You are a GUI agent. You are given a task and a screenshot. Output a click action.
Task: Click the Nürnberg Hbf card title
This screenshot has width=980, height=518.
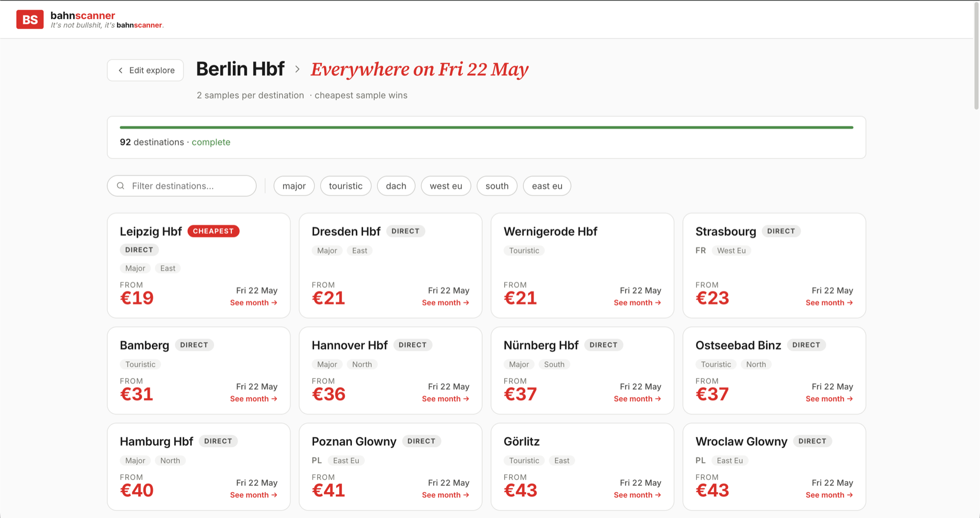point(541,345)
